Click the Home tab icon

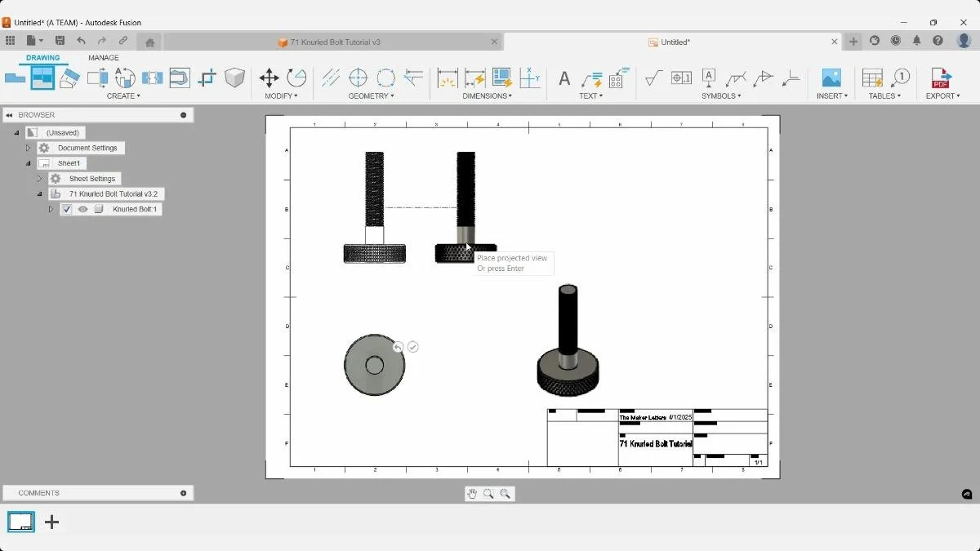(x=149, y=42)
